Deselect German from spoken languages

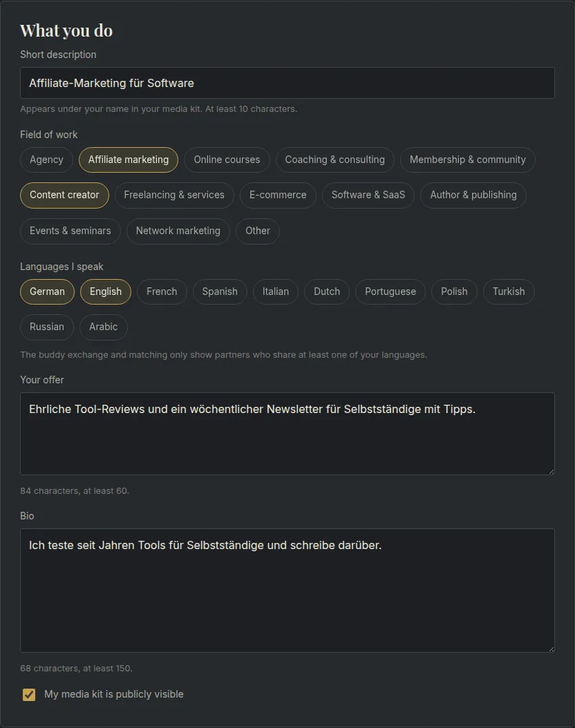click(x=48, y=291)
